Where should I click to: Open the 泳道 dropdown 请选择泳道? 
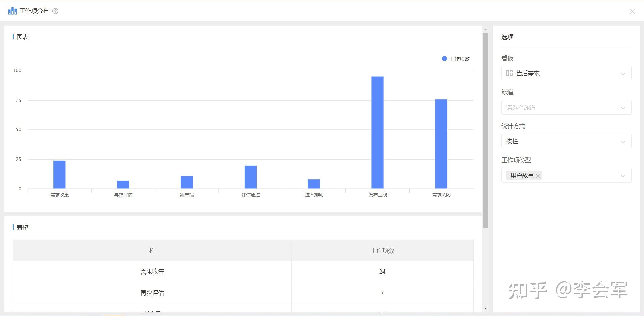point(566,108)
